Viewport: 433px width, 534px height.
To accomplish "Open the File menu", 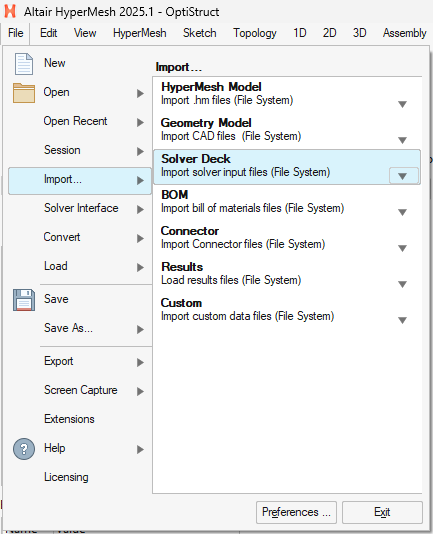I will click(16, 33).
